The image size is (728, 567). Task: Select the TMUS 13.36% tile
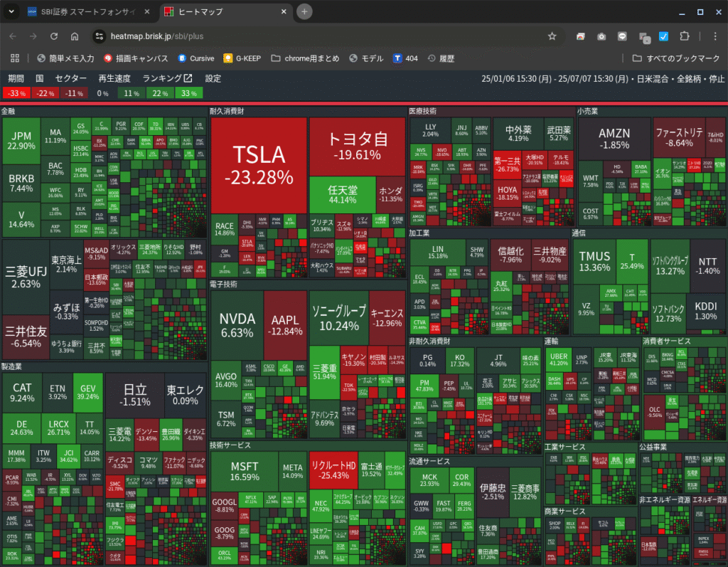(x=594, y=262)
